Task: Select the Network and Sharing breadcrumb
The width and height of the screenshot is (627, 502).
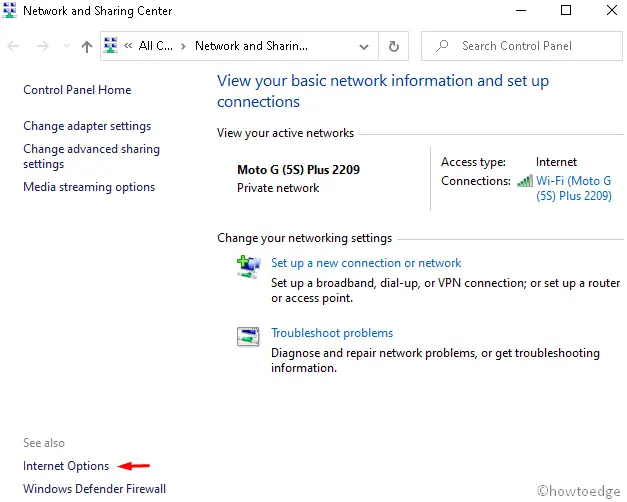Action: pyautogui.click(x=251, y=46)
